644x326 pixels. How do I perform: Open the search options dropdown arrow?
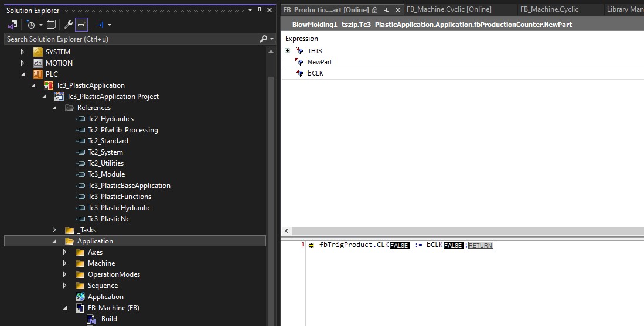coord(272,39)
